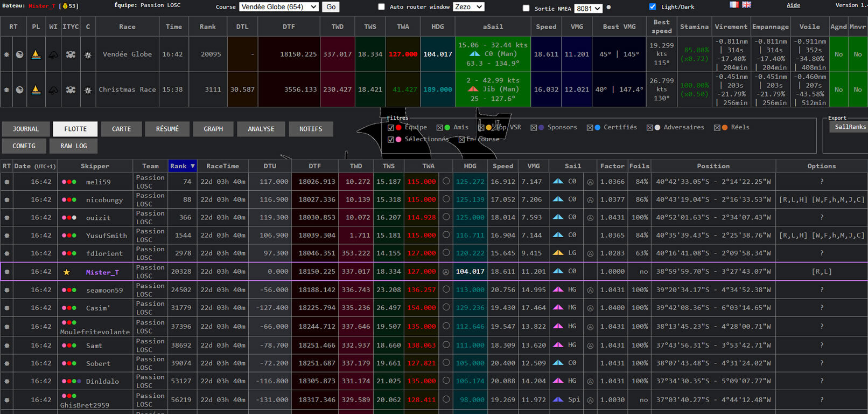This screenshot has height=414, width=868.
Task: Enable Auto router window checkbox
Action: [x=381, y=7]
